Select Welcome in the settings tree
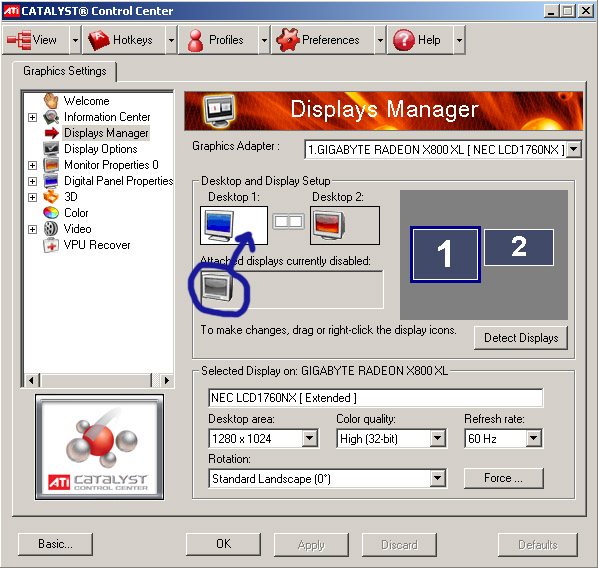This screenshot has height=568, width=598. [87, 101]
